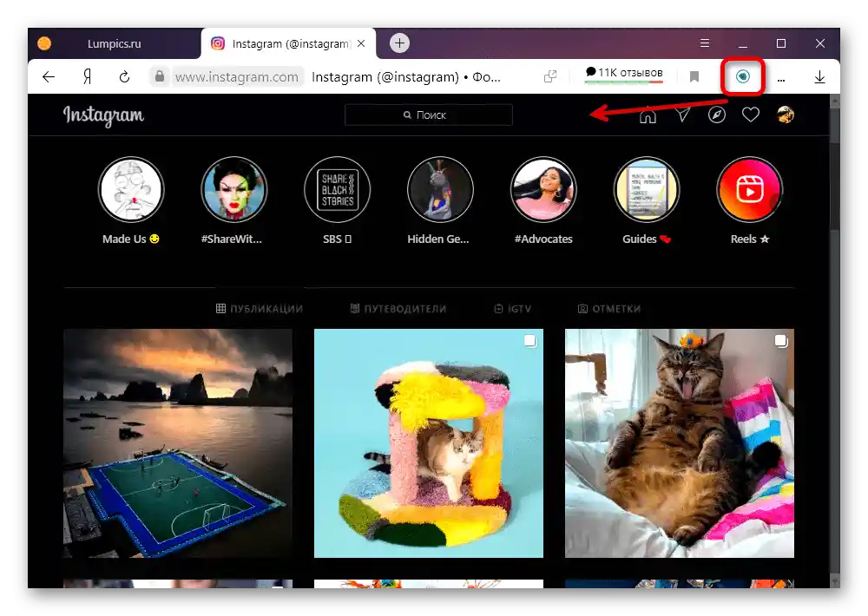This screenshot has width=868, height=616.
Task: Open the Guides story highlight
Action: click(647, 190)
